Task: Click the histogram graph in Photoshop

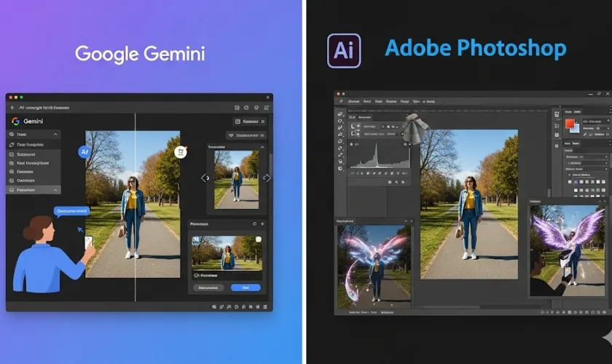Action: click(x=380, y=156)
